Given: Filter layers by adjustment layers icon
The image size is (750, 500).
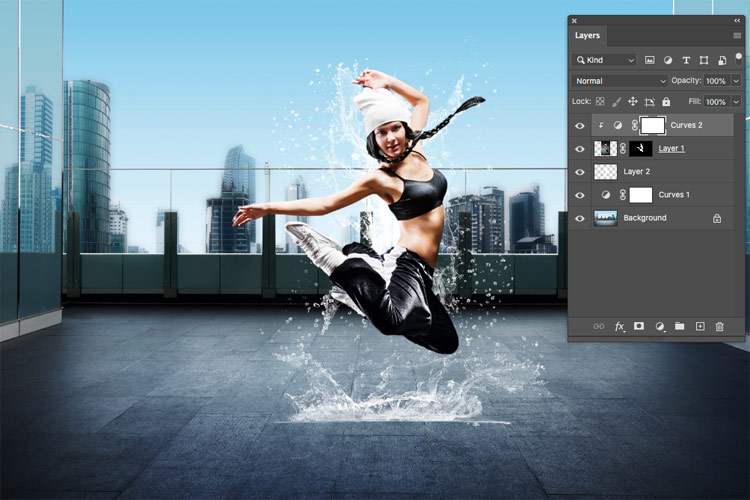Looking at the screenshot, I should tap(668, 60).
